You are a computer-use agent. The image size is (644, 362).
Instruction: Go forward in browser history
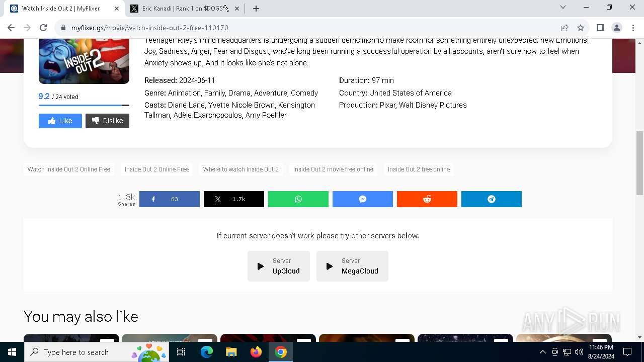pos(27,28)
